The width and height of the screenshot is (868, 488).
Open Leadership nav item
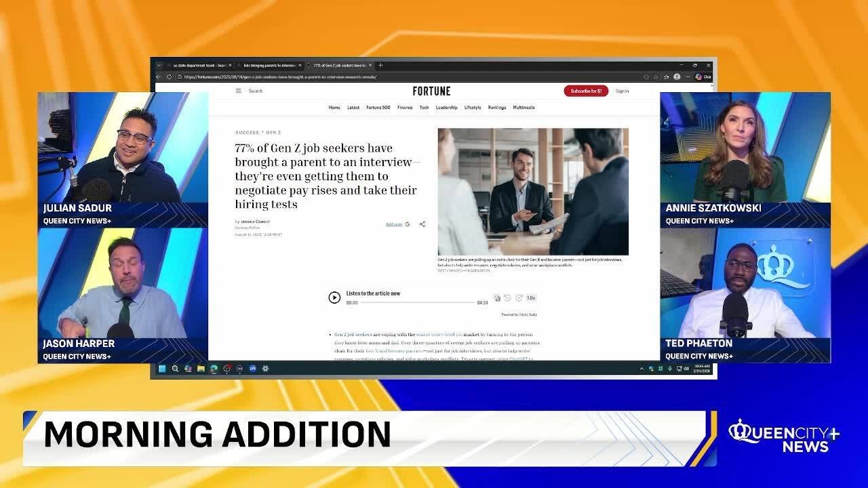(446, 108)
